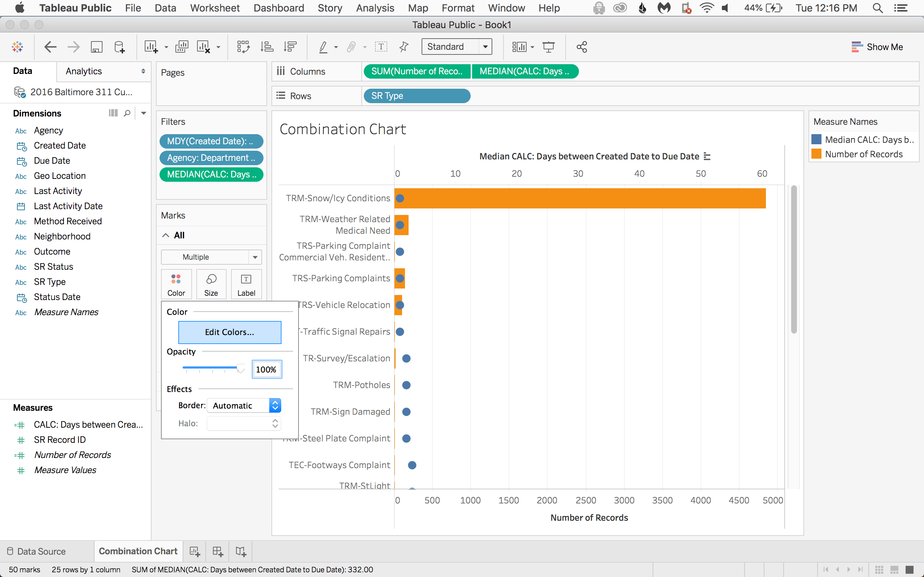The image size is (924, 577).
Task: Open the Standard fit dropdown
Action: tap(456, 47)
